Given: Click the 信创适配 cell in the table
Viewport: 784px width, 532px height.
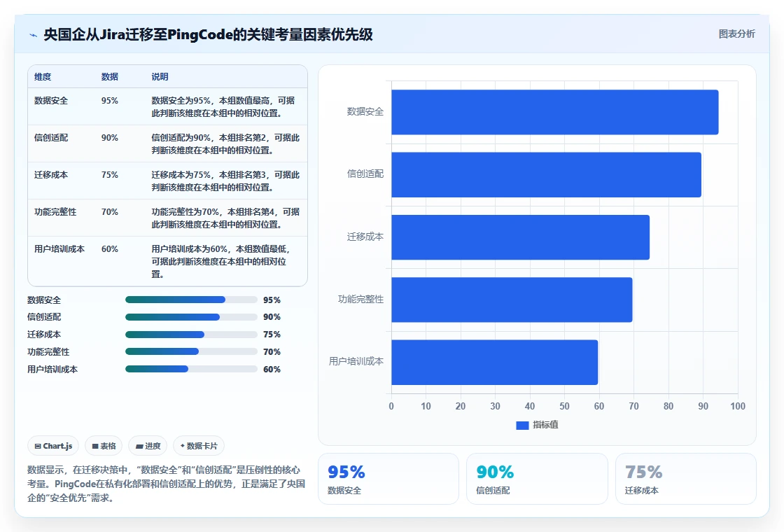Looking at the screenshot, I should click(51, 137).
